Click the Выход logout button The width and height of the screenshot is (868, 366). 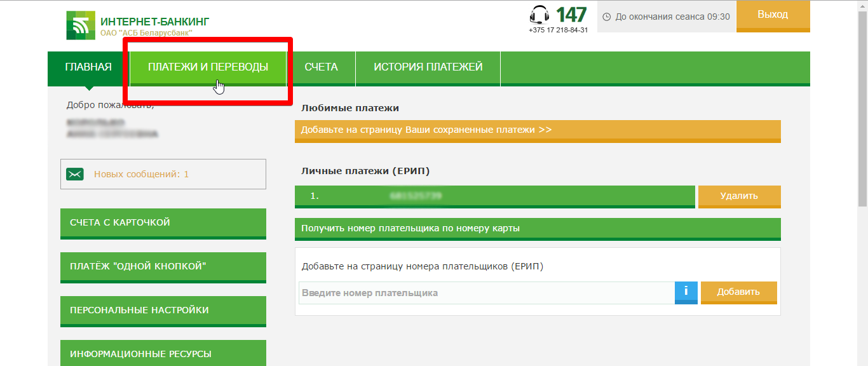[x=773, y=16]
